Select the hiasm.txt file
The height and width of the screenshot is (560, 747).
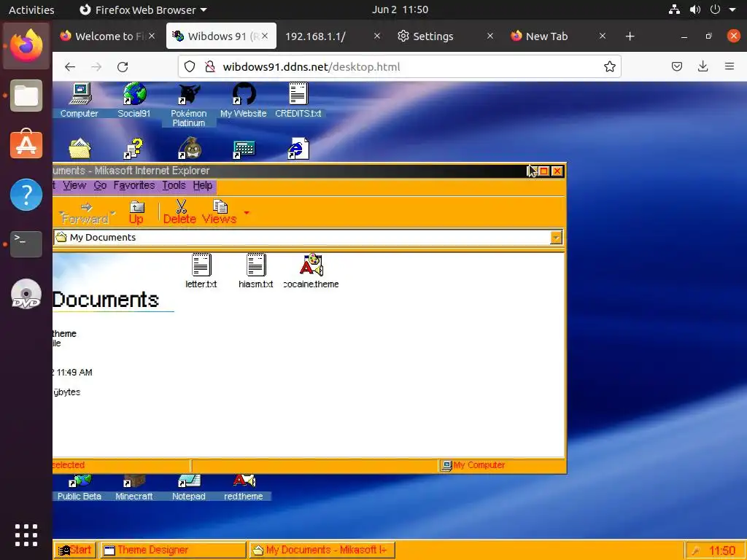(x=256, y=271)
